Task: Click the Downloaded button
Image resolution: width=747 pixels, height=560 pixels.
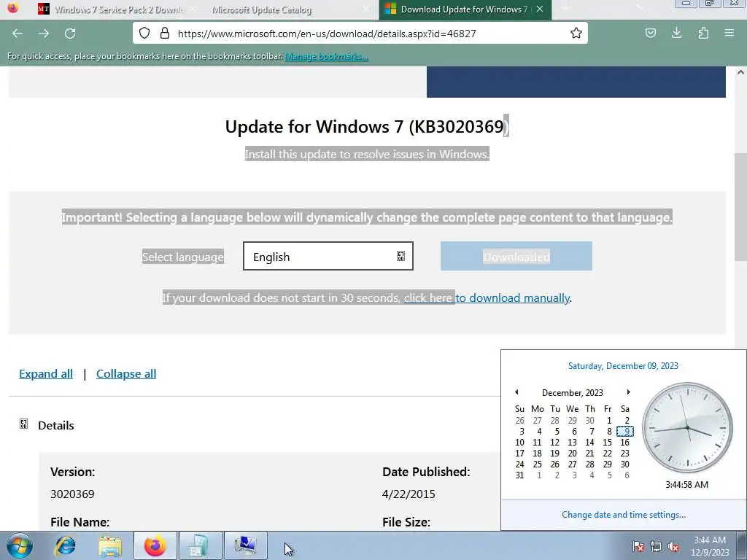Action: [516, 256]
